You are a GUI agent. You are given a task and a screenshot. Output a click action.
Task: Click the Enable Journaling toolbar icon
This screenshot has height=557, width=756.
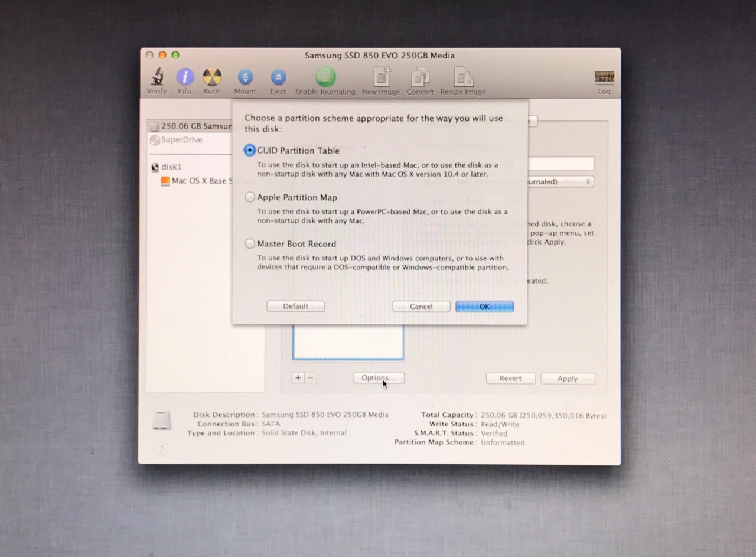click(x=324, y=77)
